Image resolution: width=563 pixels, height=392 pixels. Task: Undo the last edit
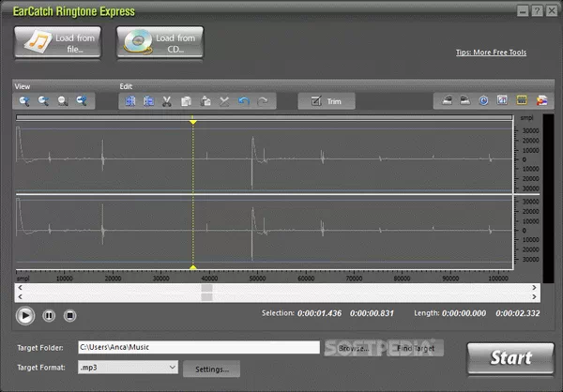point(244,101)
